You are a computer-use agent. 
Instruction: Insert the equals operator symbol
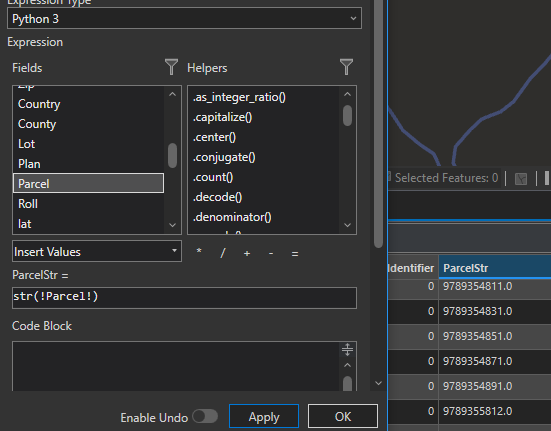(x=295, y=254)
